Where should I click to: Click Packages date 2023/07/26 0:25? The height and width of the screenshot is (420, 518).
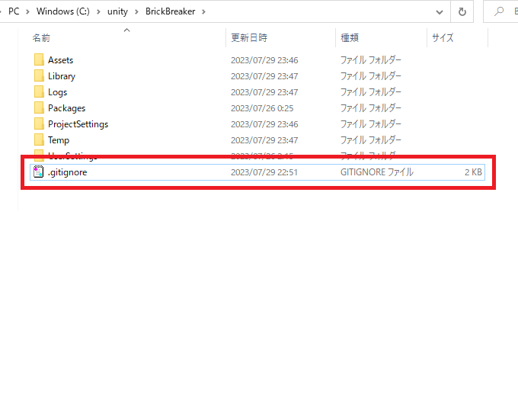[x=262, y=108]
